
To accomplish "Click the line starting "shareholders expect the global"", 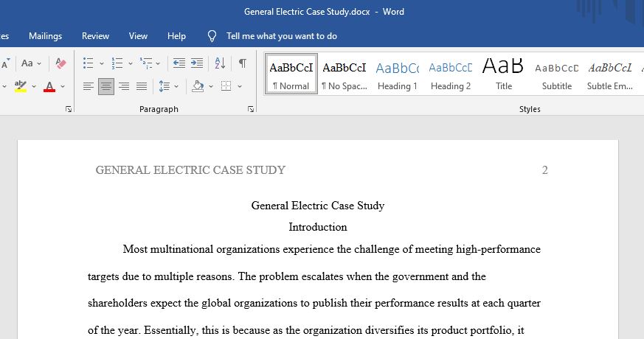I will click(314, 304).
